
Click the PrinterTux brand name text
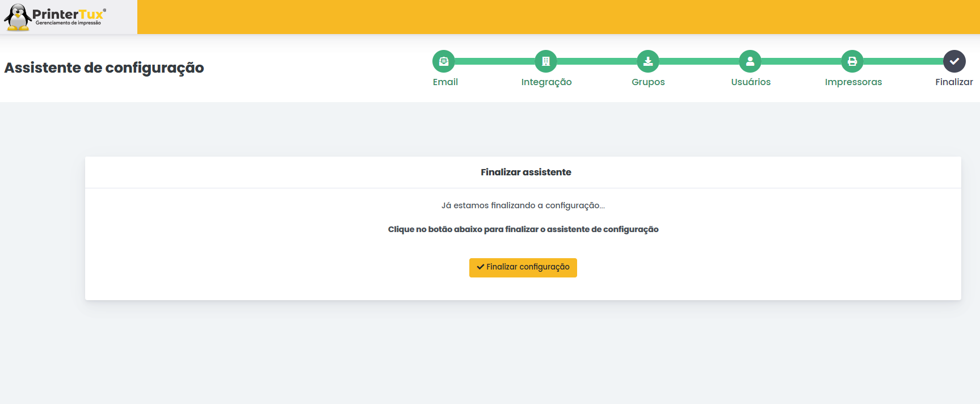pos(68,14)
